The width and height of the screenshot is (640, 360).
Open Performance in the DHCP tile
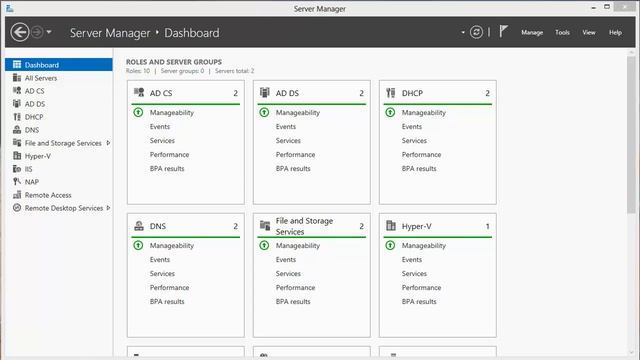pos(421,154)
